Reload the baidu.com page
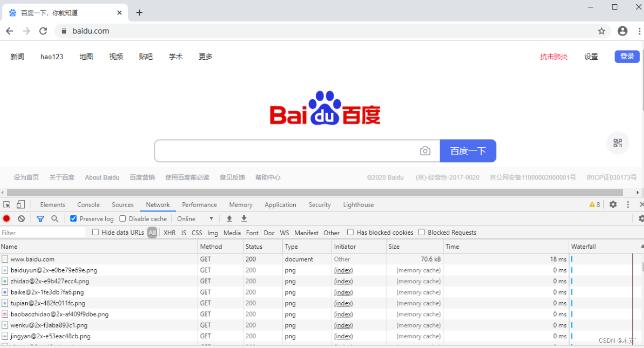Image resolution: width=644 pixels, height=348 pixels. 43,31
